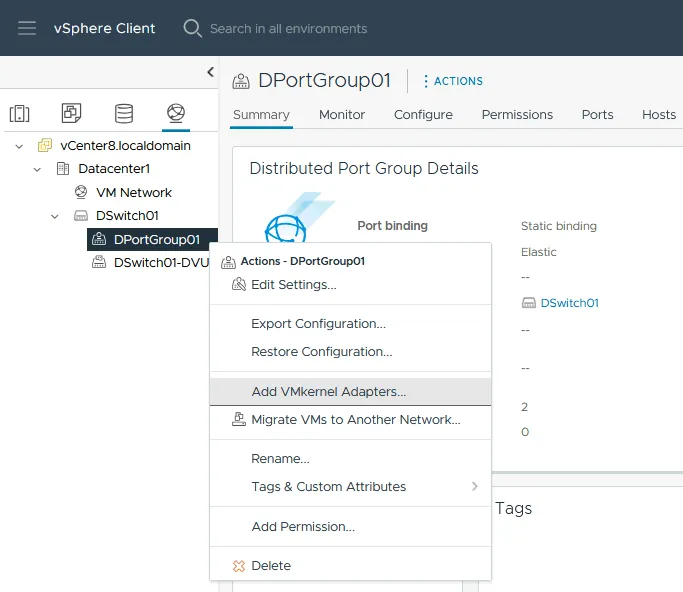
Task: Search in all environments field
Action: (288, 29)
